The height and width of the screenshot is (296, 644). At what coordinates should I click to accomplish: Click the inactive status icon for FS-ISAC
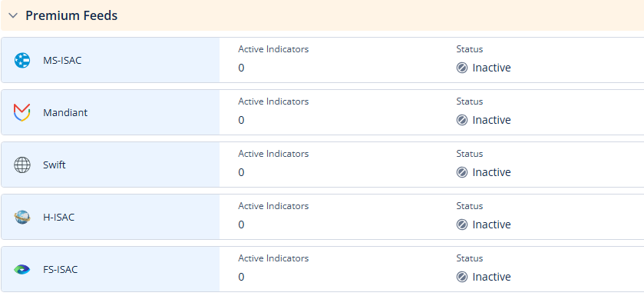(462, 277)
